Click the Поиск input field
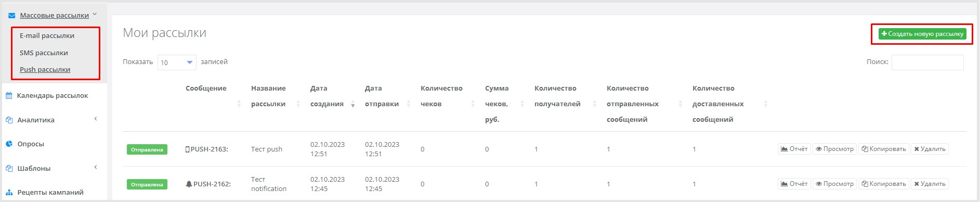 click(x=927, y=62)
